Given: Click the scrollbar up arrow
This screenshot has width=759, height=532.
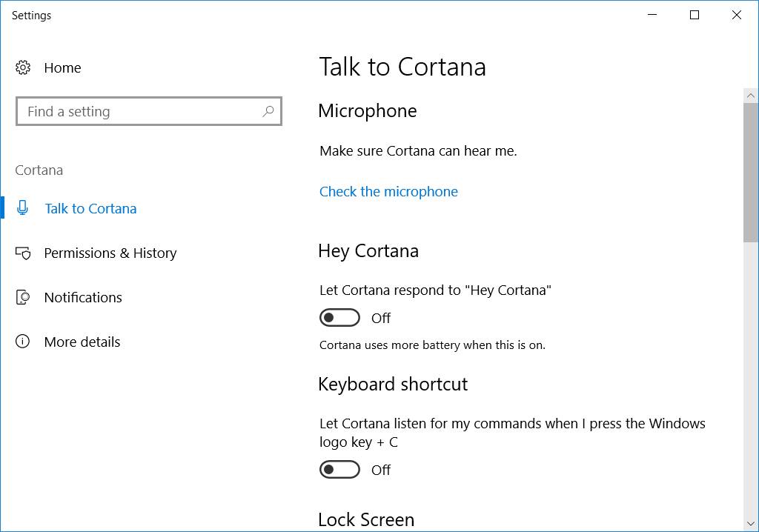Looking at the screenshot, I should pyautogui.click(x=751, y=96).
